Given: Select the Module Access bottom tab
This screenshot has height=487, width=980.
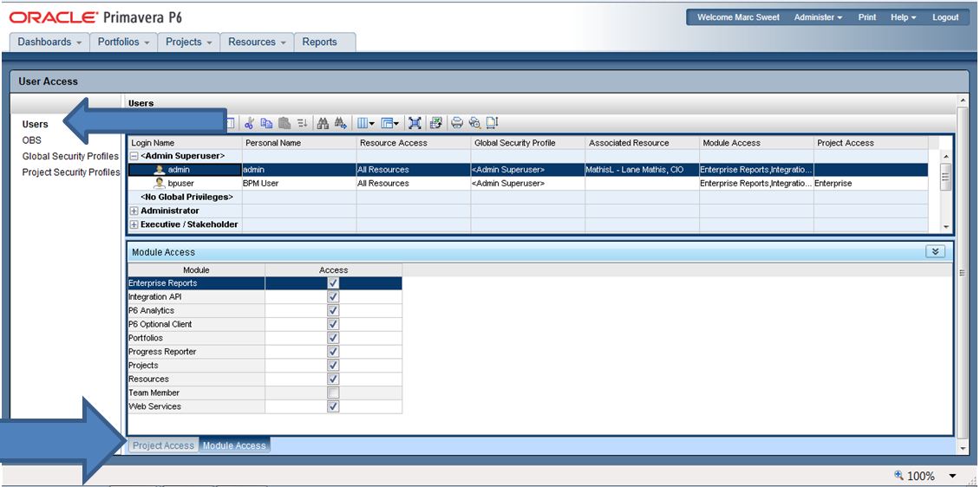Looking at the screenshot, I should pyautogui.click(x=234, y=445).
